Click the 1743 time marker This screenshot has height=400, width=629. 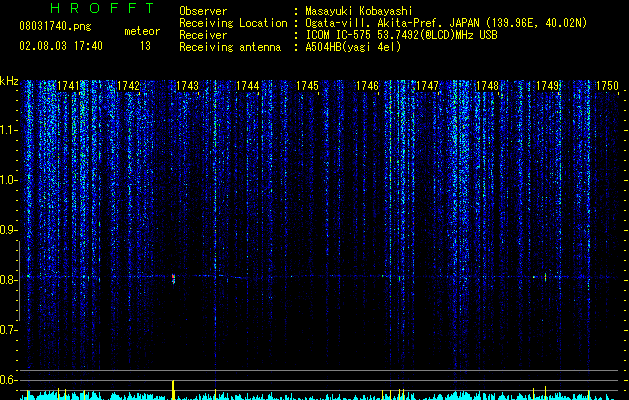(x=188, y=86)
